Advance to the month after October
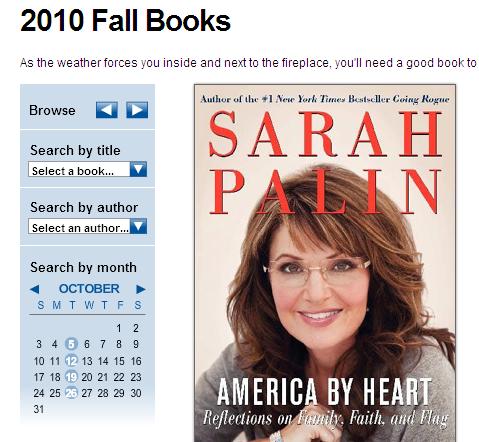The image size is (479, 442). pyautogui.click(x=141, y=289)
